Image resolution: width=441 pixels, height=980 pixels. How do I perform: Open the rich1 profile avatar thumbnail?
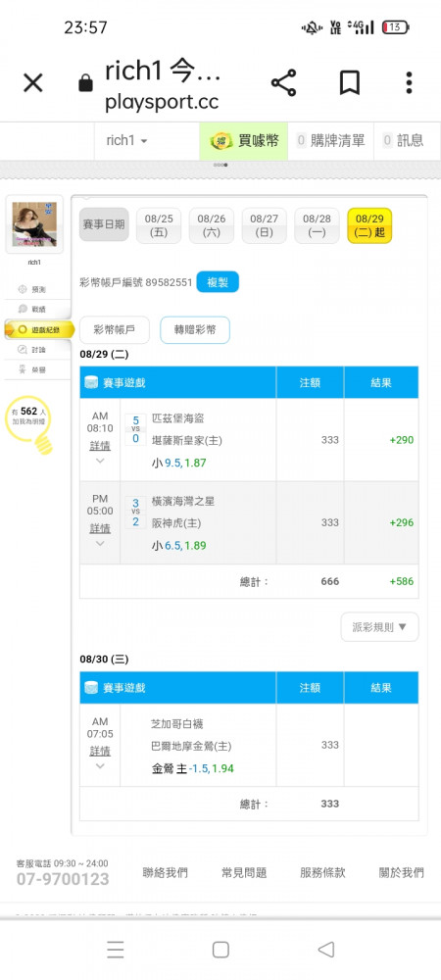[34, 224]
